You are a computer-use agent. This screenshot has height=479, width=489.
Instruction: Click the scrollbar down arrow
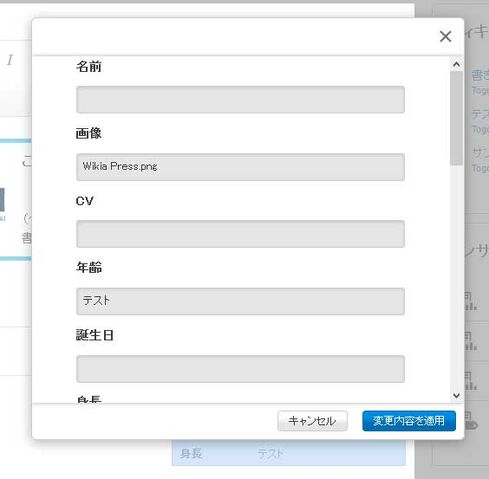[x=456, y=395]
